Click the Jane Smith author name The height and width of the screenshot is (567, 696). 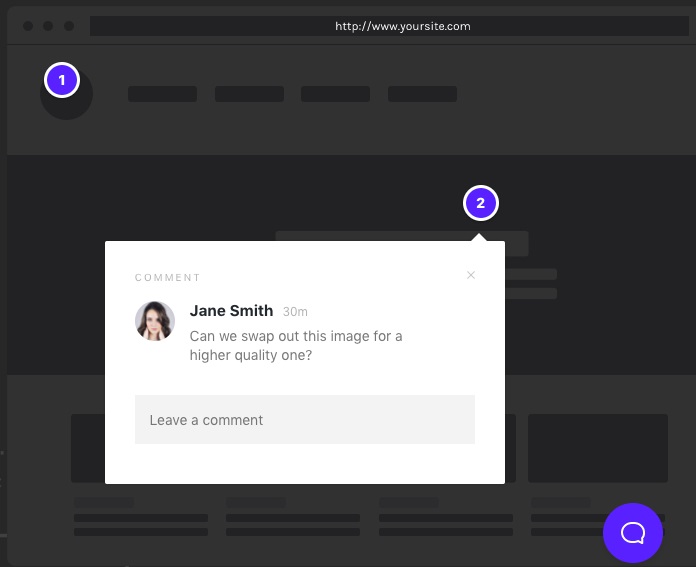pos(231,311)
